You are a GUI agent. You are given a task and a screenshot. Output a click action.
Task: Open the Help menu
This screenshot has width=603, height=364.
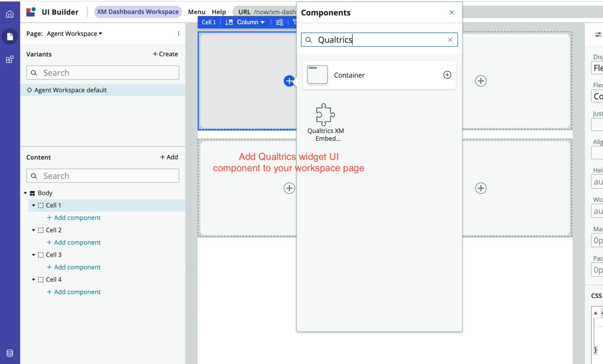pos(219,12)
